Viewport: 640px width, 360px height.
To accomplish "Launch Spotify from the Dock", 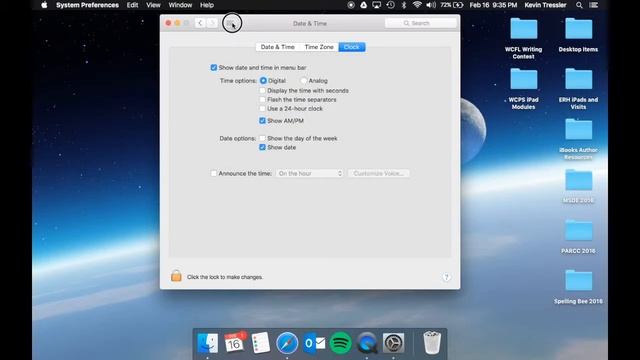I will [x=340, y=343].
